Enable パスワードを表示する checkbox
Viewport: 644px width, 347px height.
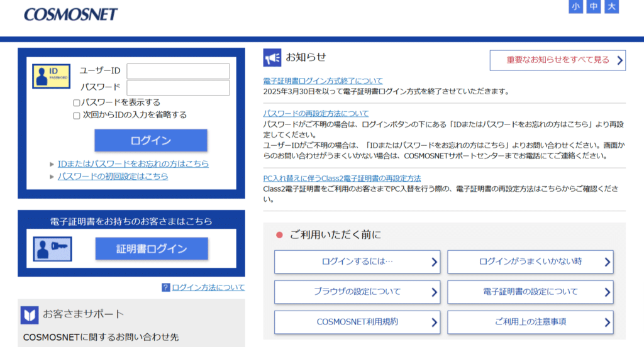77,102
